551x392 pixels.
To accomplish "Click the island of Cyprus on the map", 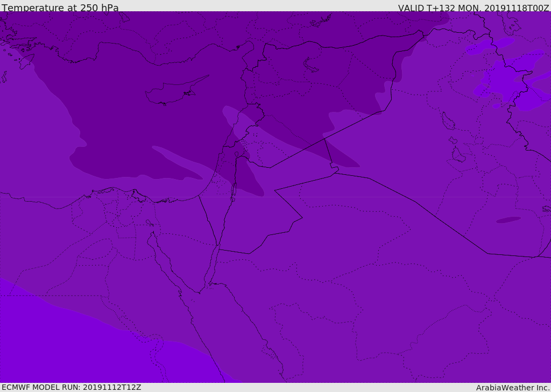I will (175, 91).
